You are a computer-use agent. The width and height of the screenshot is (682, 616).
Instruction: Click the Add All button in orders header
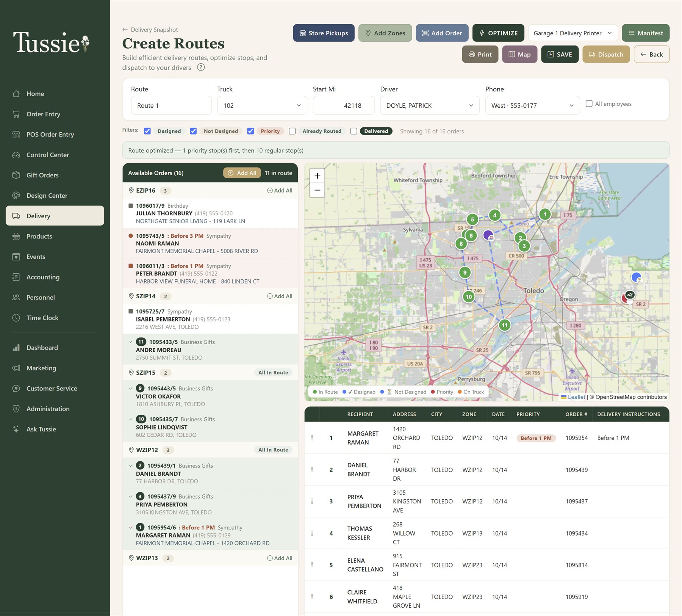pyautogui.click(x=242, y=173)
